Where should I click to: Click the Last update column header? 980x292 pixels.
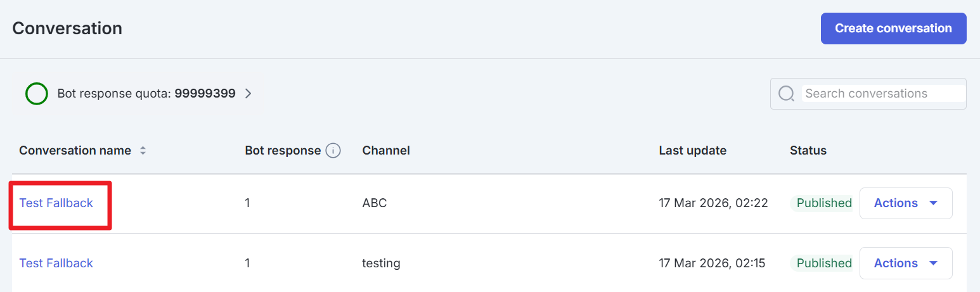pos(692,151)
